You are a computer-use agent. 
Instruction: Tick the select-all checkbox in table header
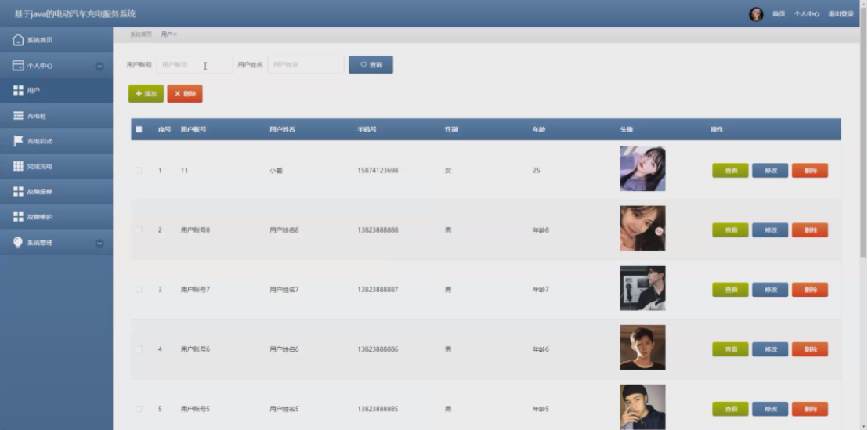(139, 129)
